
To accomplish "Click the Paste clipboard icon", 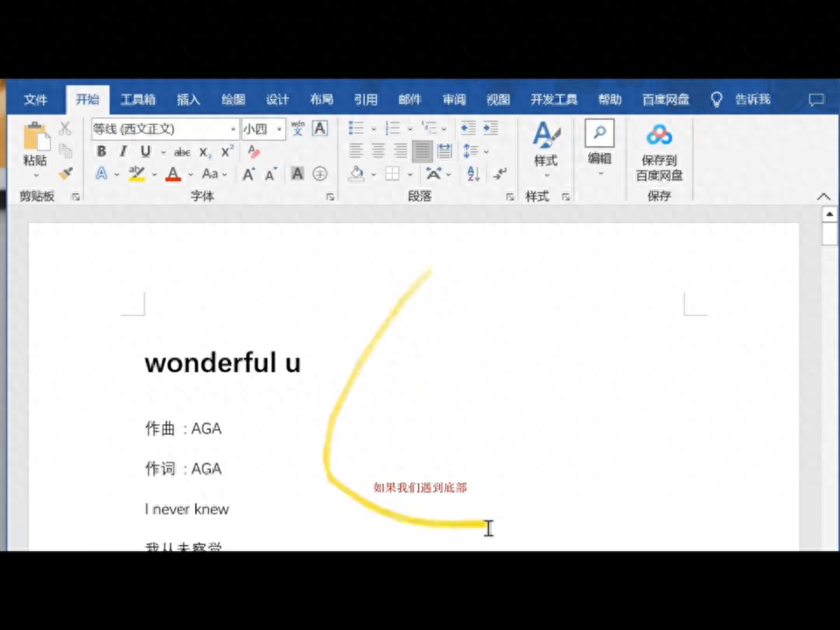I will (36, 136).
